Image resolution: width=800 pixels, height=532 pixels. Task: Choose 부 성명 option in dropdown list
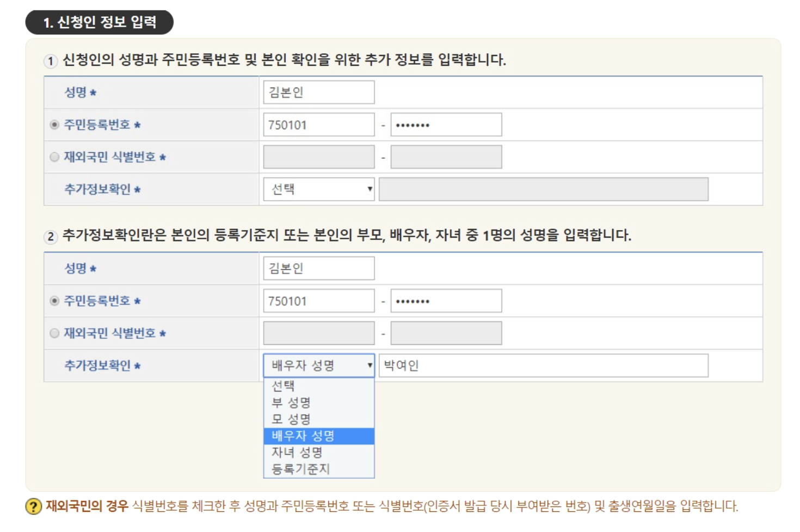tap(319, 403)
